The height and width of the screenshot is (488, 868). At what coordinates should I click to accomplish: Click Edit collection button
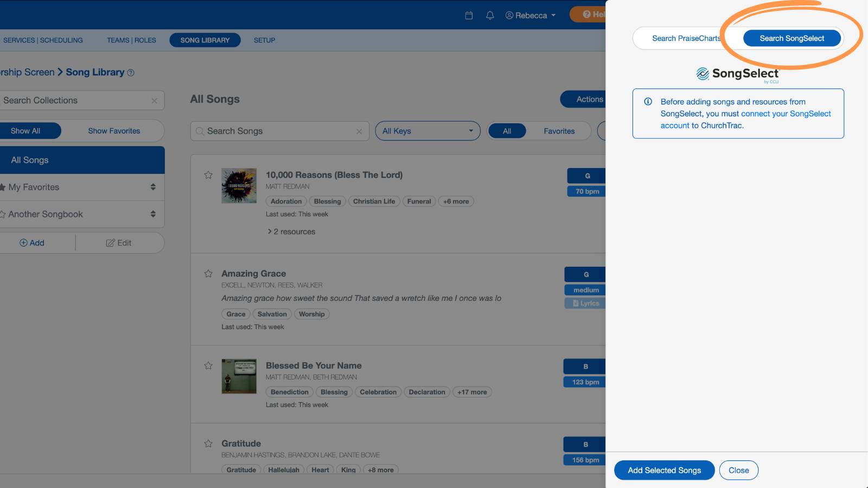click(x=119, y=243)
